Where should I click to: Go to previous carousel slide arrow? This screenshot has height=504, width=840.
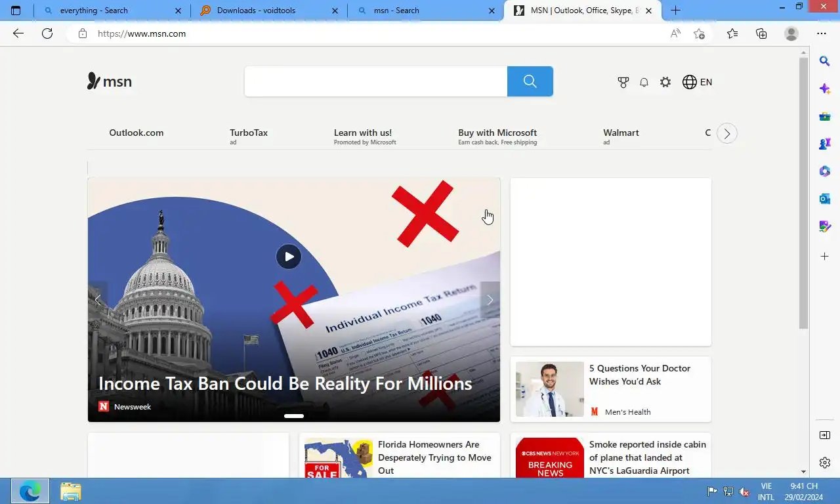pyautogui.click(x=98, y=300)
